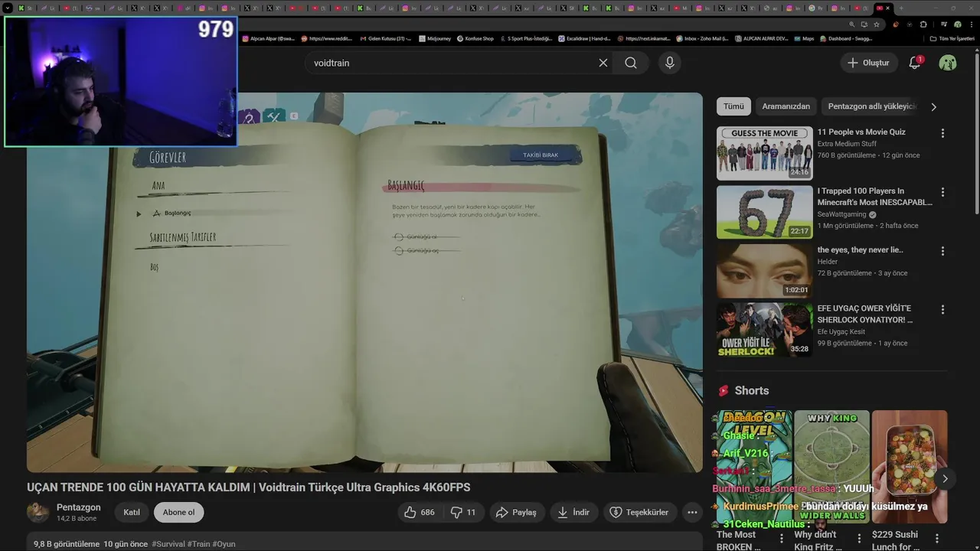The height and width of the screenshot is (551, 980).
Task: Select the Aramanızdan filter chip
Action: tap(786, 106)
